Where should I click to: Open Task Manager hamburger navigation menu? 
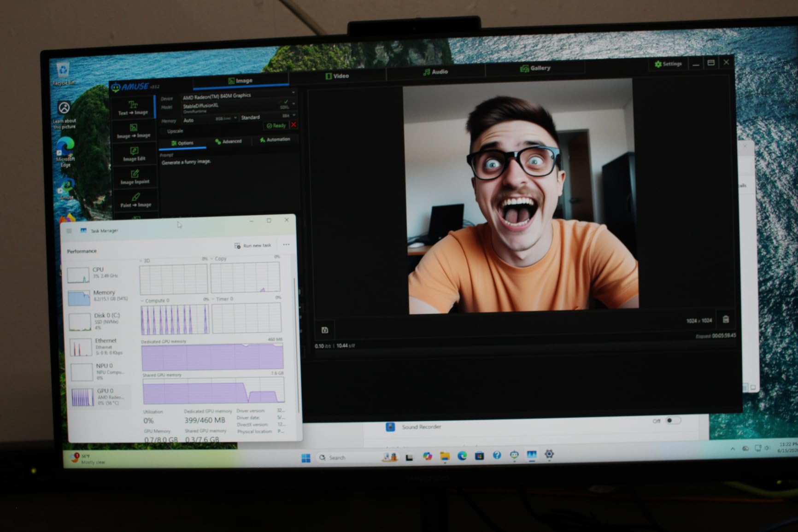(x=69, y=231)
